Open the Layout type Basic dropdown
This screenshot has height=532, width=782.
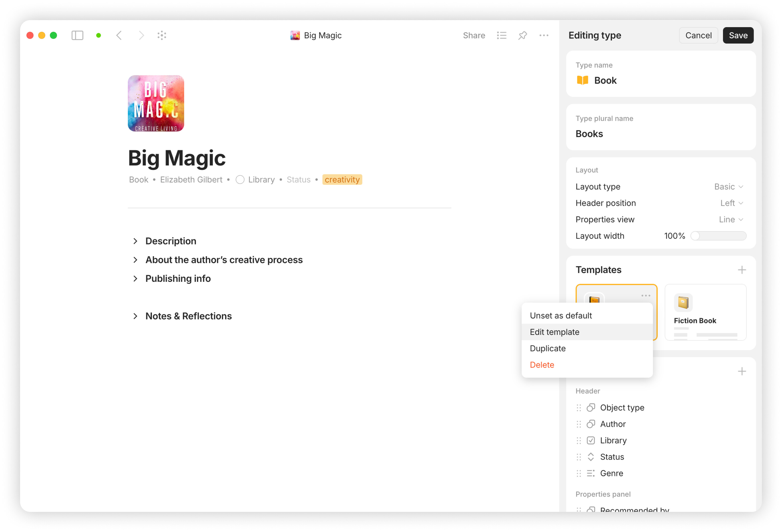(x=729, y=187)
